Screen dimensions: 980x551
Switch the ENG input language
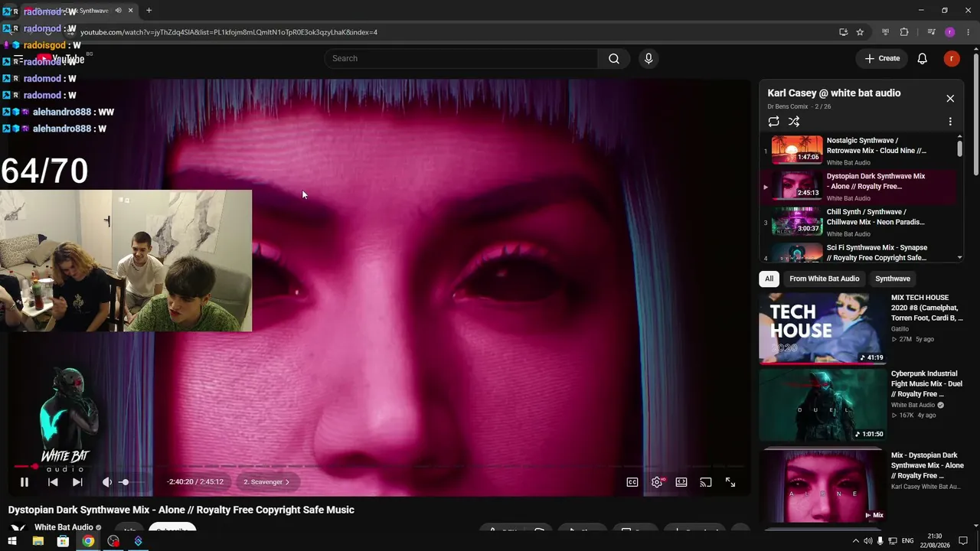(908, 541)
